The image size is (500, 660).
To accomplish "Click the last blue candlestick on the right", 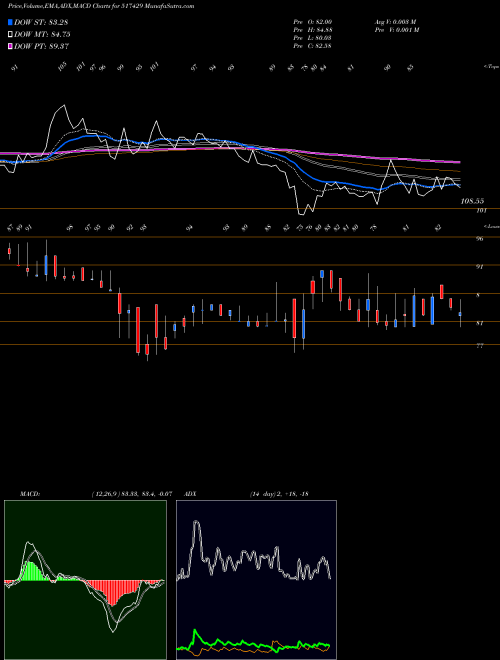I will pos(460,314).
